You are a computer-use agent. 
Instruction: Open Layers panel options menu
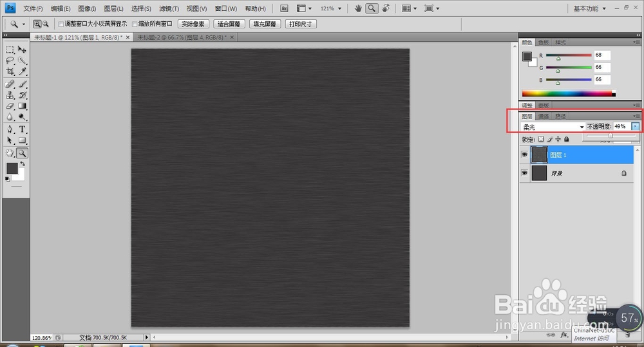pos(636,117)
